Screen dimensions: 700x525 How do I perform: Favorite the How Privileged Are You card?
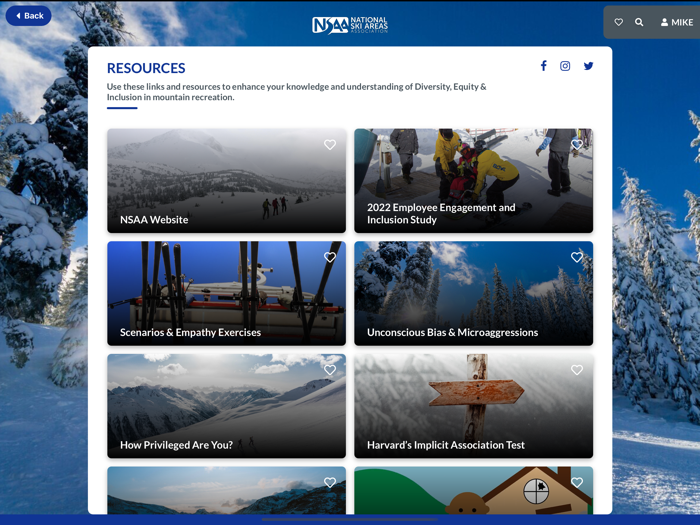coord(330,370)
